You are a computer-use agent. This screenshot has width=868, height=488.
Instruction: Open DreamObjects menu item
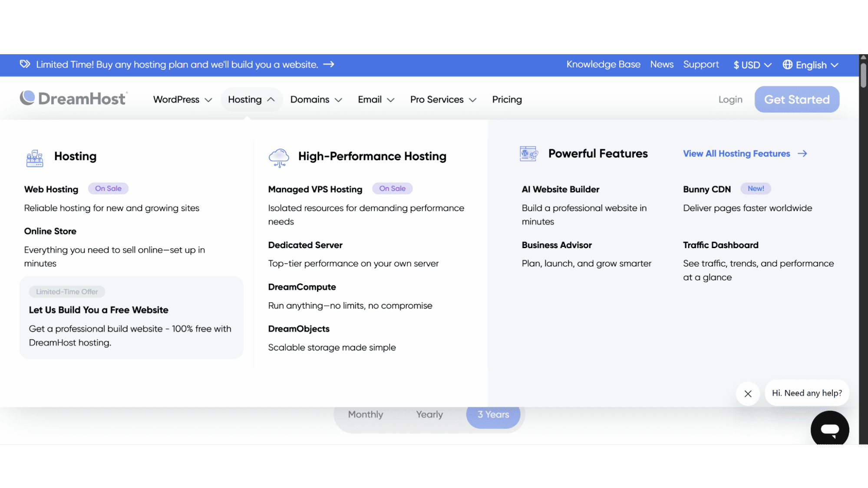point(299,329)
